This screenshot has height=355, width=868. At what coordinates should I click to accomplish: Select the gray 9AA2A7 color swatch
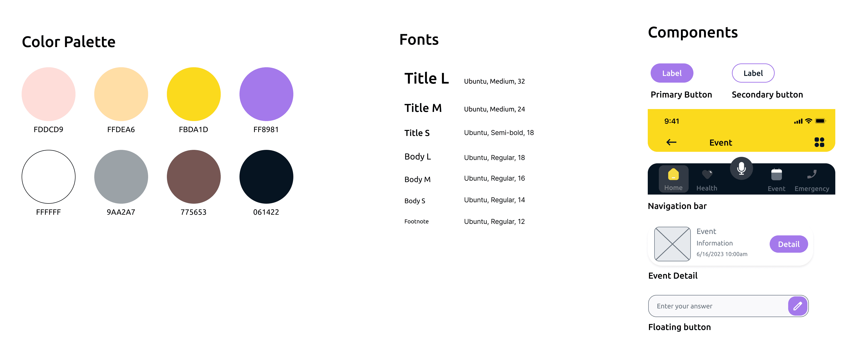point(121,177)
